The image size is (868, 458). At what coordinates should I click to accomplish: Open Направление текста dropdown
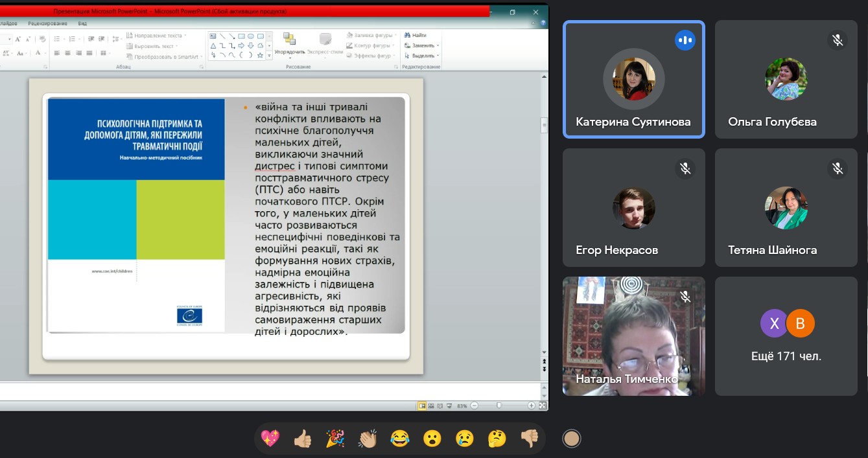coord(157,35)
